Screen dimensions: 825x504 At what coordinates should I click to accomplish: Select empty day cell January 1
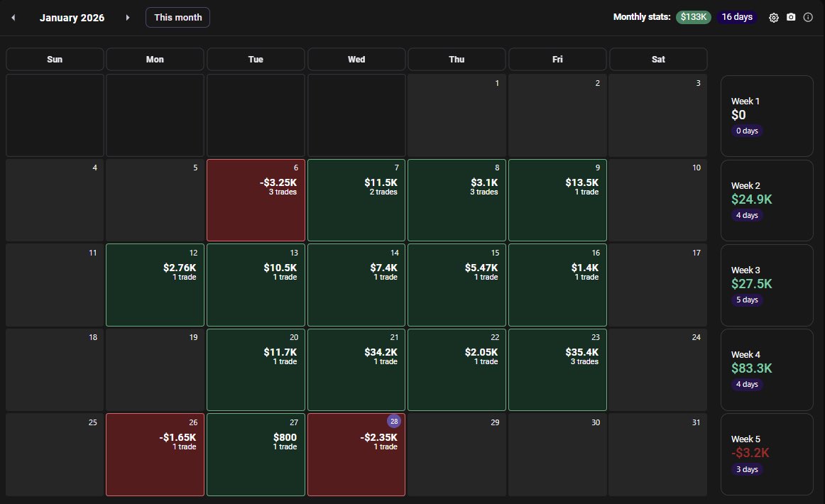(x=457, y=115)
